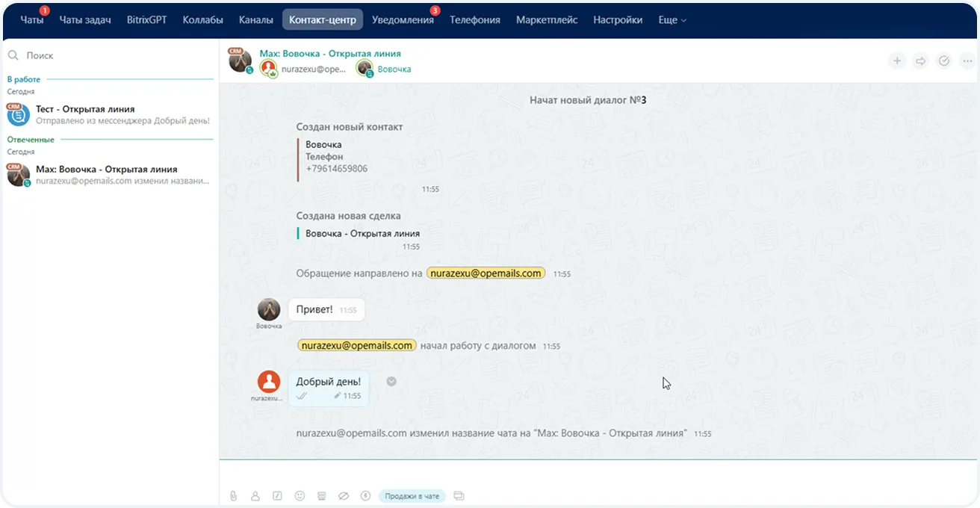
Task: Click contact name Вовочка in new contact card
Action: (x=323, y=145)
